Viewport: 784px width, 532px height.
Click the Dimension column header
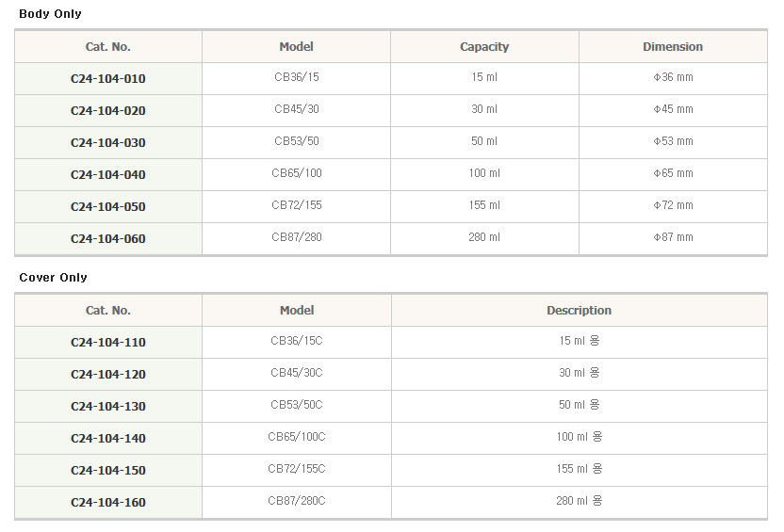[x=673, y=46]
